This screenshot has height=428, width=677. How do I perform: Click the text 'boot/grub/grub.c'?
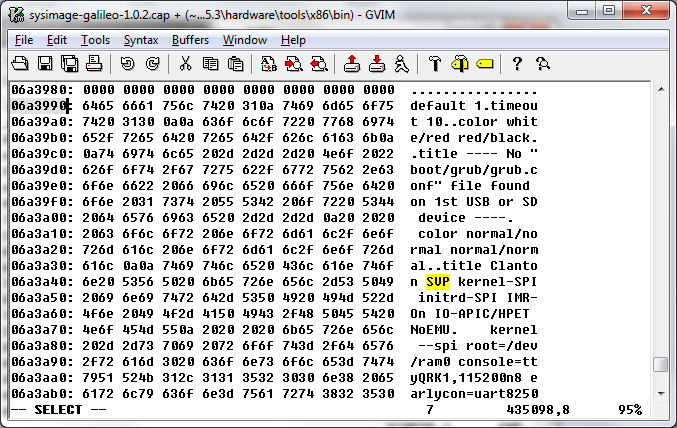coord(474,170)
